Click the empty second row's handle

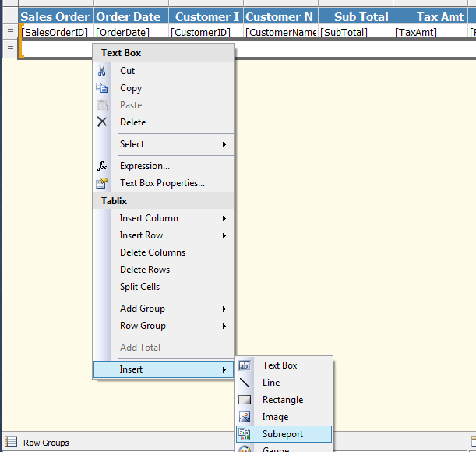coord(10,48)
